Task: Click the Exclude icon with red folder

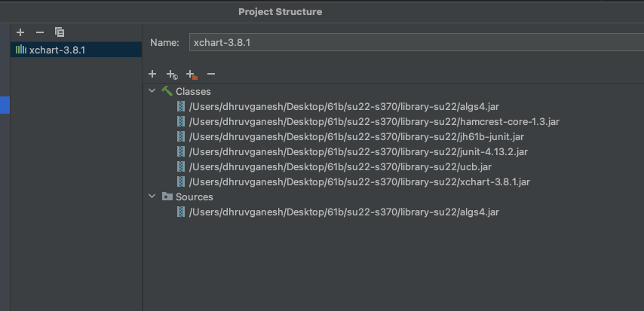Action: 192,74
